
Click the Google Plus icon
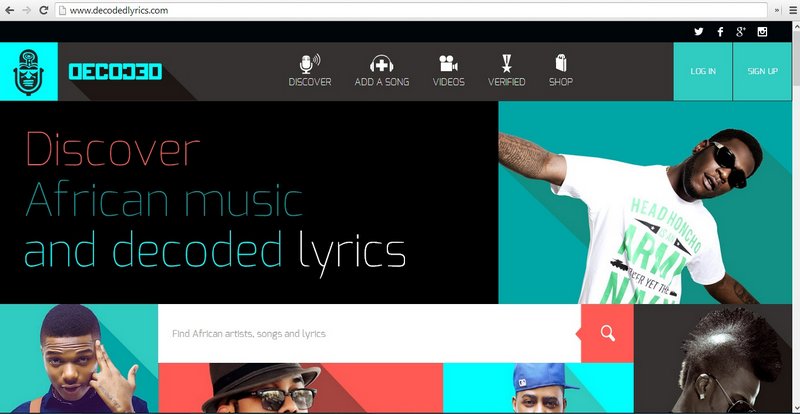tap(741, 32)
